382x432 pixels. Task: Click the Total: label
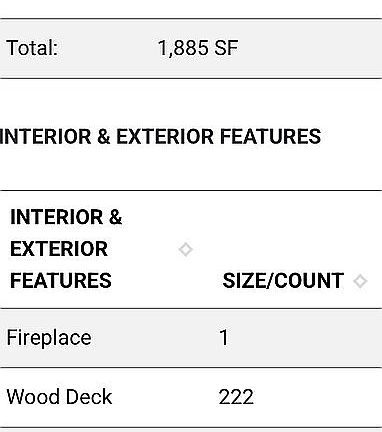tap(32, 48)
